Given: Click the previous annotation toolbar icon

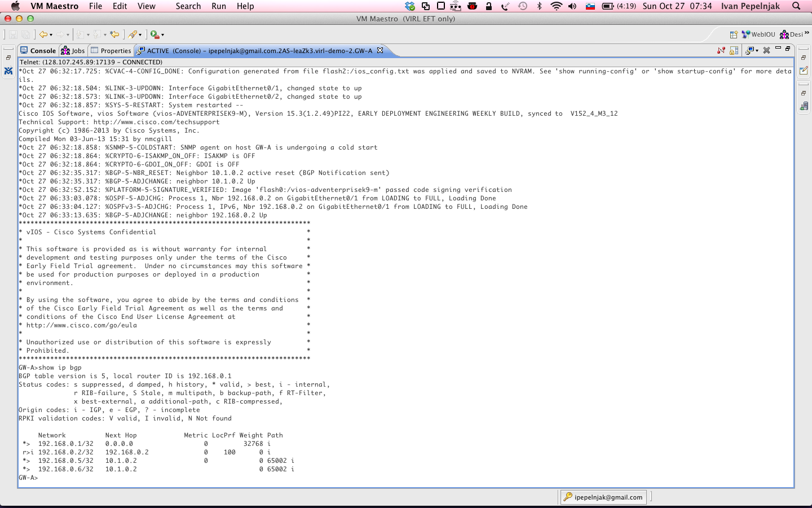Looking at the screenshot, I should 98,34.
